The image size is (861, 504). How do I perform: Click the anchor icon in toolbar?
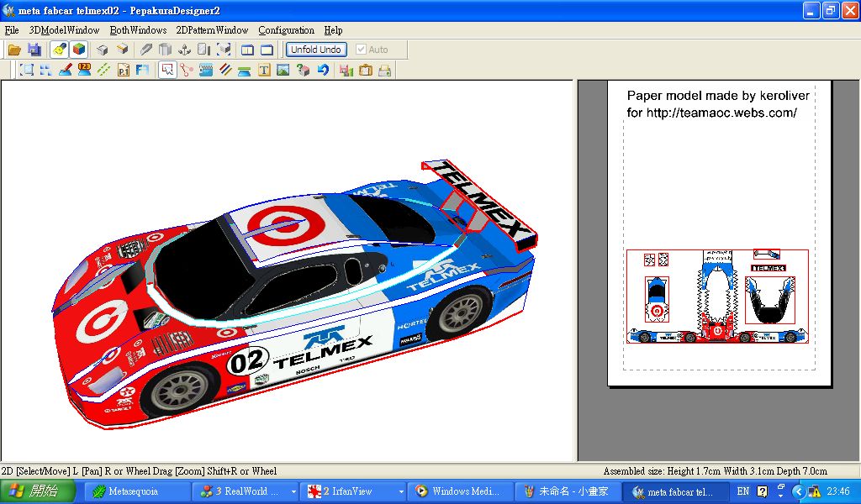(x=185, y=50)
